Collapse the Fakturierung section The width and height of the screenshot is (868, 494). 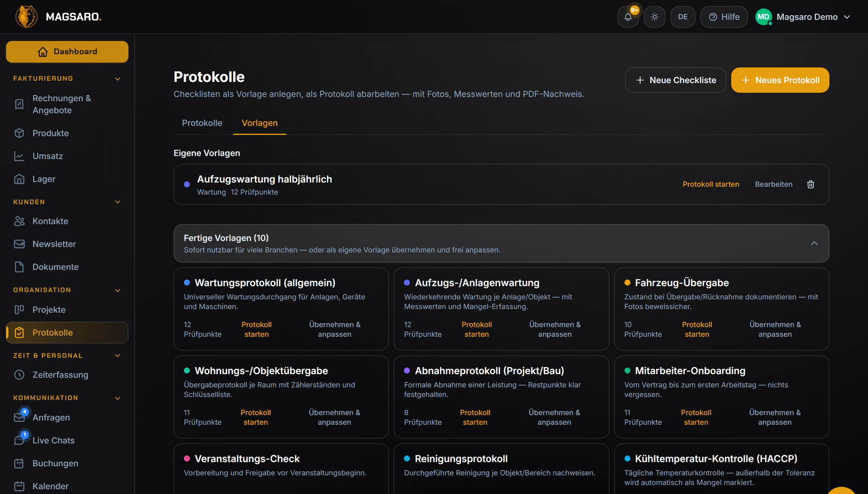[118, 79]
